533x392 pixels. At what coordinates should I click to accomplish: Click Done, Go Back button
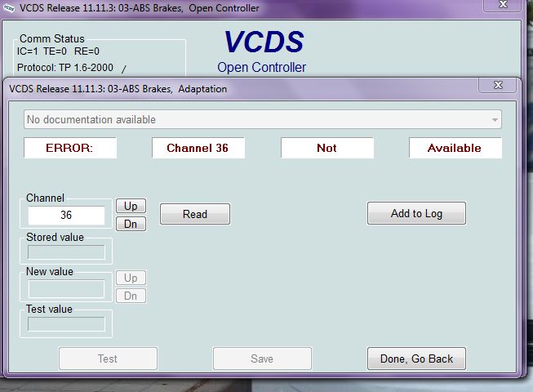[x=416, y=359]
